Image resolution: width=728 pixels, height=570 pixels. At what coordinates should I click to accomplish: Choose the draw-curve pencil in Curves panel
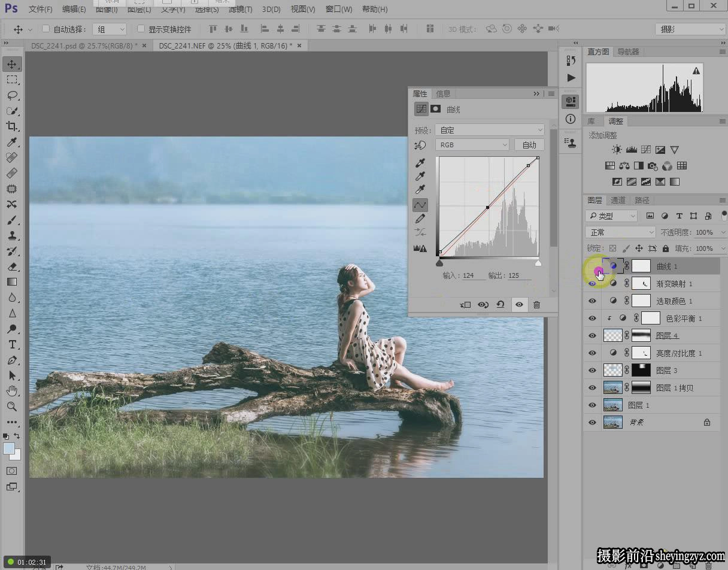420,219
